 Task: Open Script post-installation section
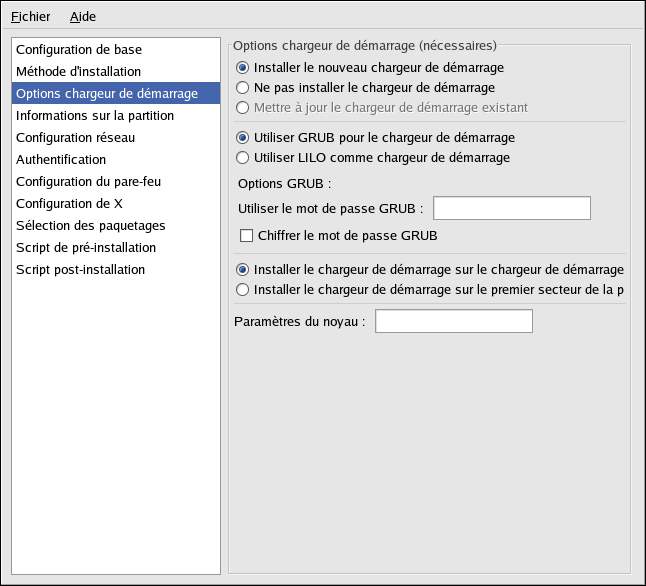116,270
